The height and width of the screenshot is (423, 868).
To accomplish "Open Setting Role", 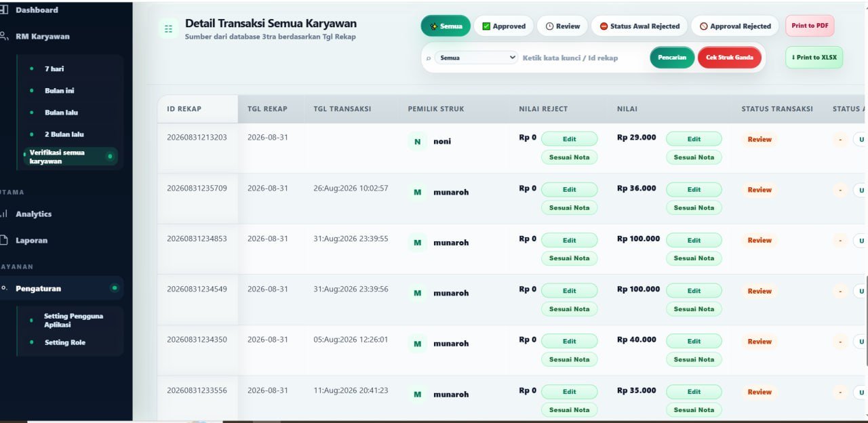I will click(65, 342).
